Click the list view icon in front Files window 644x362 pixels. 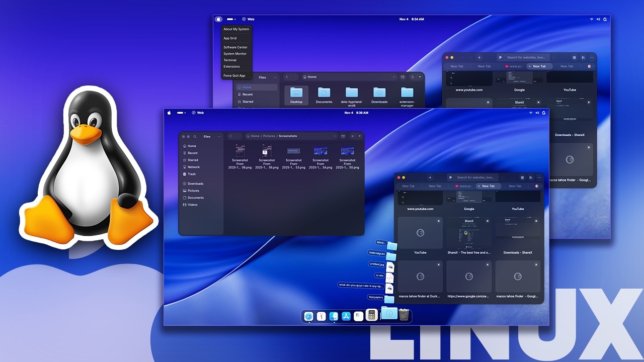click(352, 136)
